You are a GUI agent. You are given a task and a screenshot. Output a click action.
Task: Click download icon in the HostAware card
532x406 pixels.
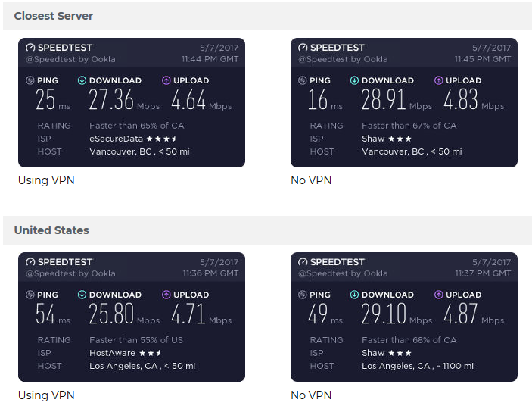82,295
